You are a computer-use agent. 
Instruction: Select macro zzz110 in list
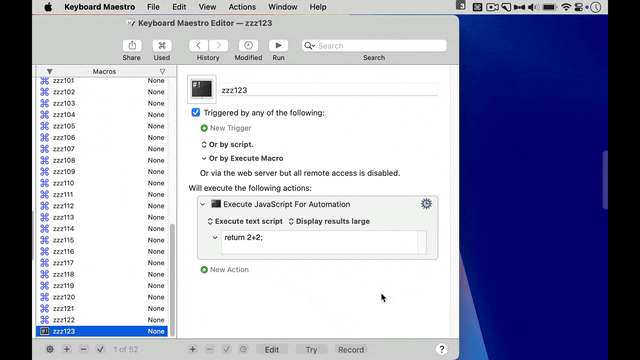click(102, 183)
